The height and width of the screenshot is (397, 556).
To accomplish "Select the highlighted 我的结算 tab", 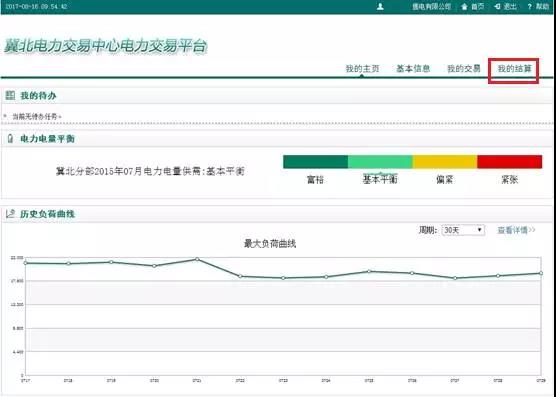I will [514, 68].
